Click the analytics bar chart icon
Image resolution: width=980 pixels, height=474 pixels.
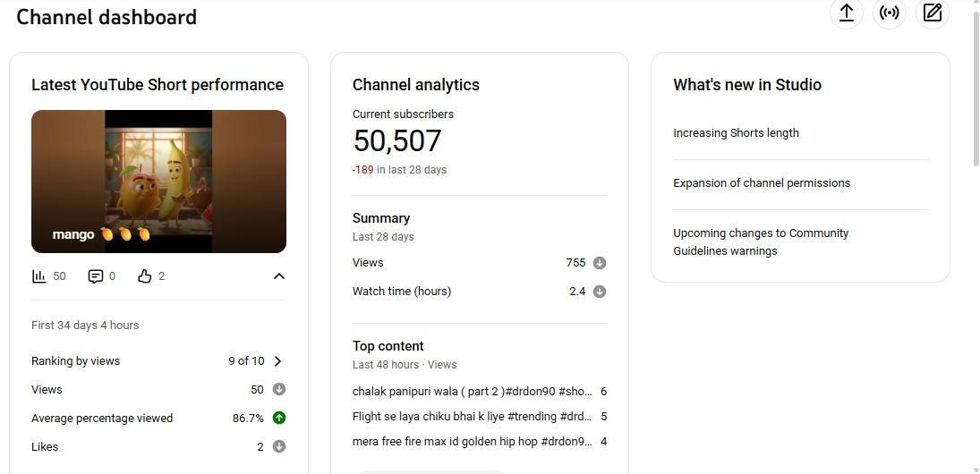(39, 276)
